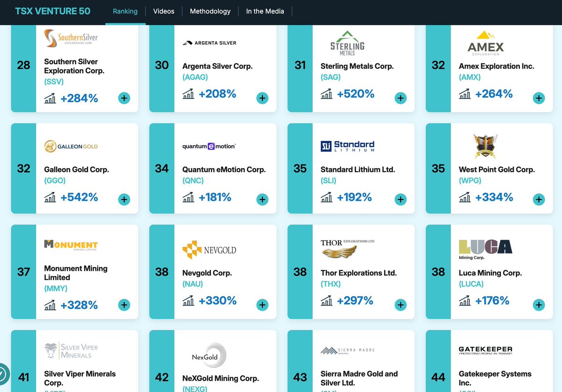The image size is (562, 392).
Task: Expand Luca Mining Corp. plus button
Action: [539, 305]
